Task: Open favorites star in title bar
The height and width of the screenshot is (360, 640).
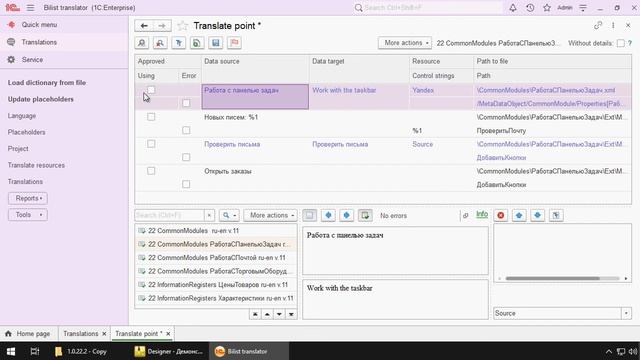Action: pyautogui.click(x=547, y=8)
